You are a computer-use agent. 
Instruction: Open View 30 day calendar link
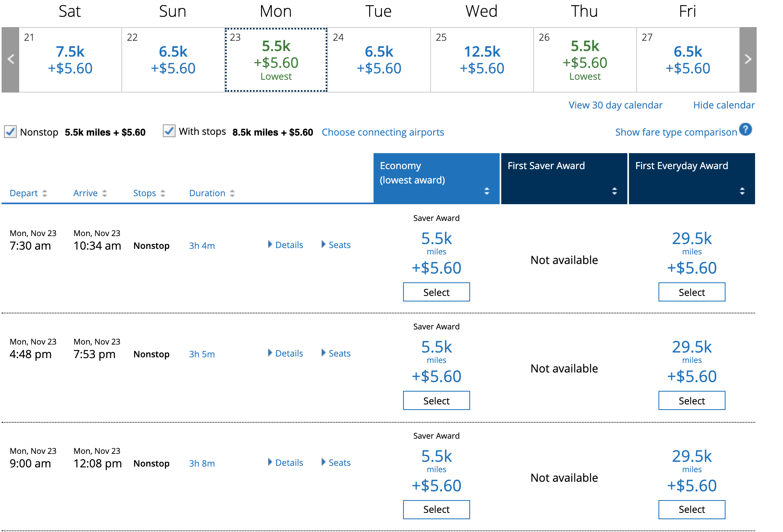(x=615, y=105)
